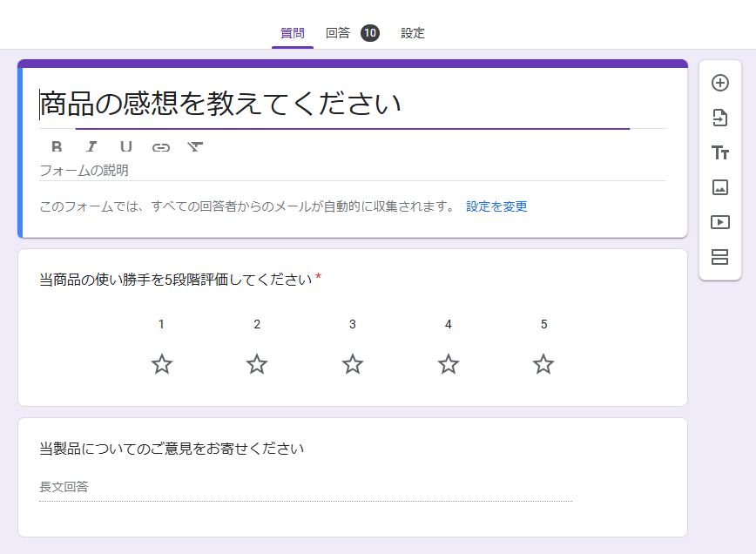Select the question 当商品の使い勝手を5段階評価してください
Image resolution: width=756 pixels, height=554 pixels.
click(176, 280)
